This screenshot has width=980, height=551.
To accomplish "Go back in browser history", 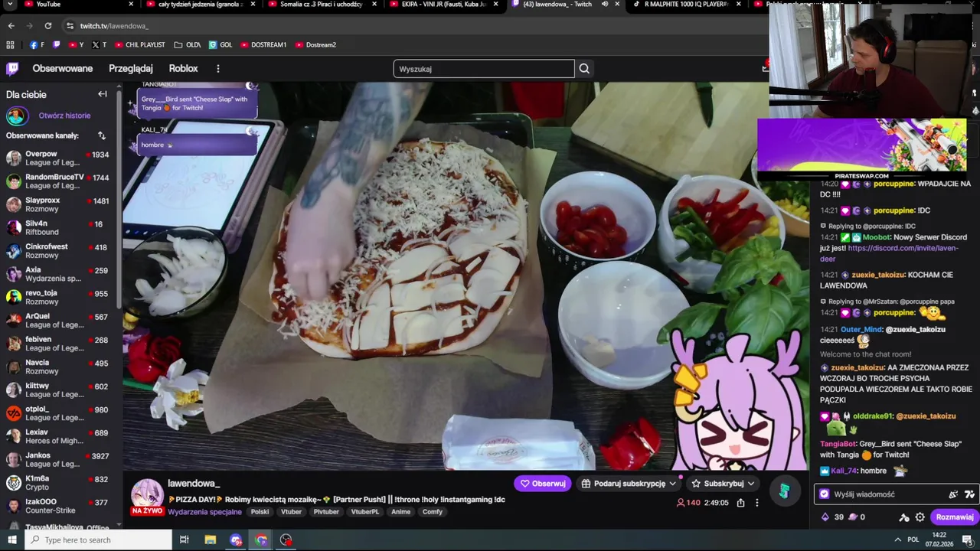I will [11, 26].
